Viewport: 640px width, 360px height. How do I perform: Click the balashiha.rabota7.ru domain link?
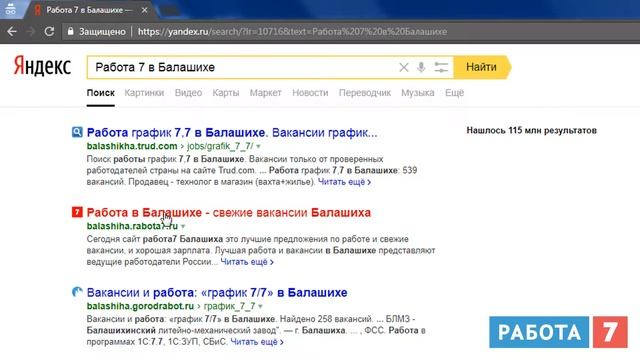[132, 226]
